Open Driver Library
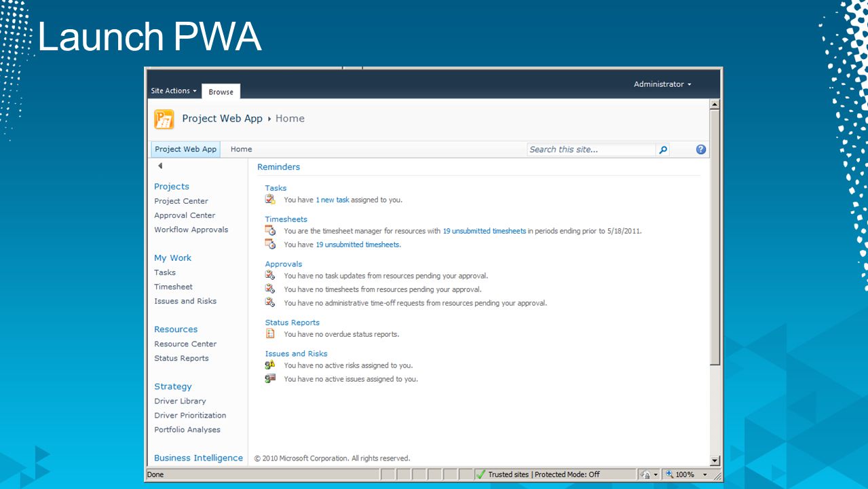This screenshot has width=868, height=489. click(x=180, y=401)
